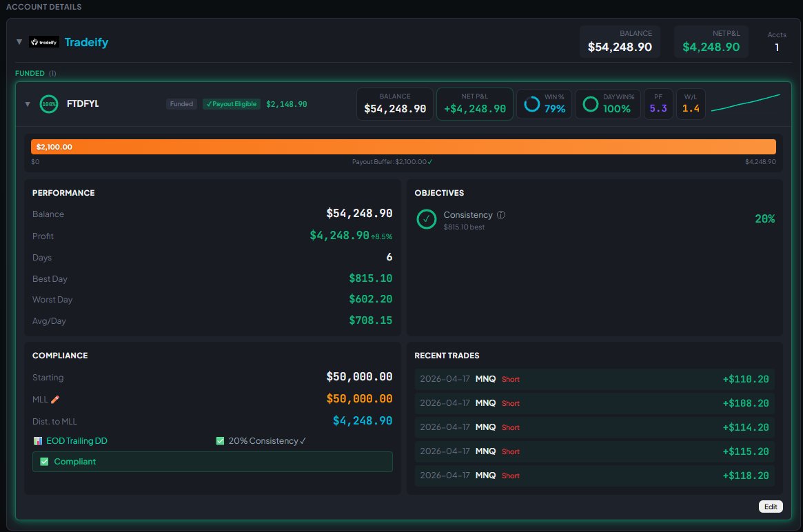This screenshot has width=803, height=532.
Task: Click the Payout Eligible badge
Action: coord(232,104)
